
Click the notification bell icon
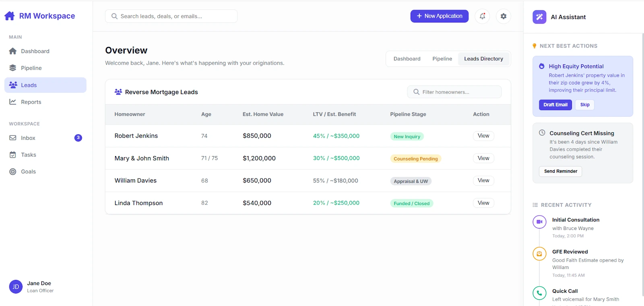point(482,16)
